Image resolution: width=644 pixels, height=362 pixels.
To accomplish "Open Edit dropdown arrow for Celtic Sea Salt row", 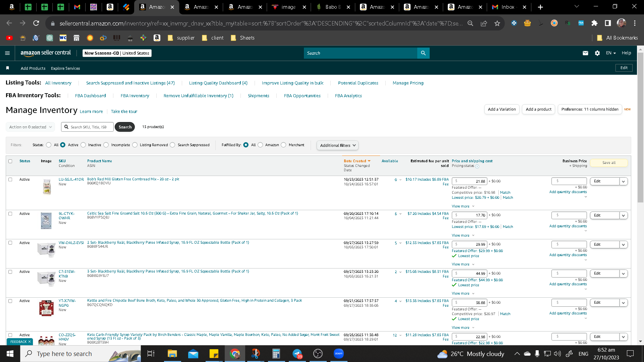I will pyautogui.click(x=624, y=216).
